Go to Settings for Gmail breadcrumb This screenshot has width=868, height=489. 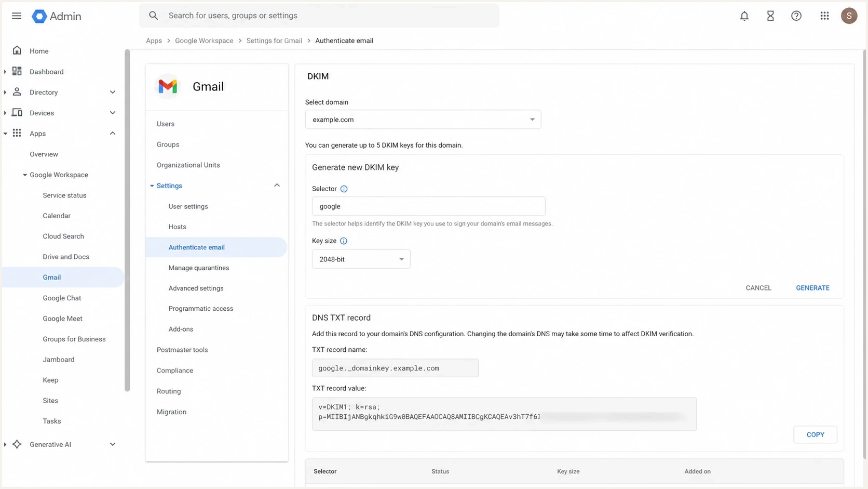274,41
